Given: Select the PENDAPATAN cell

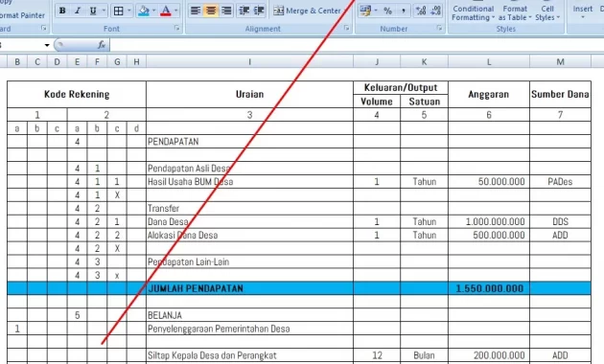Looking at the screenshot, I should point(249,142).
